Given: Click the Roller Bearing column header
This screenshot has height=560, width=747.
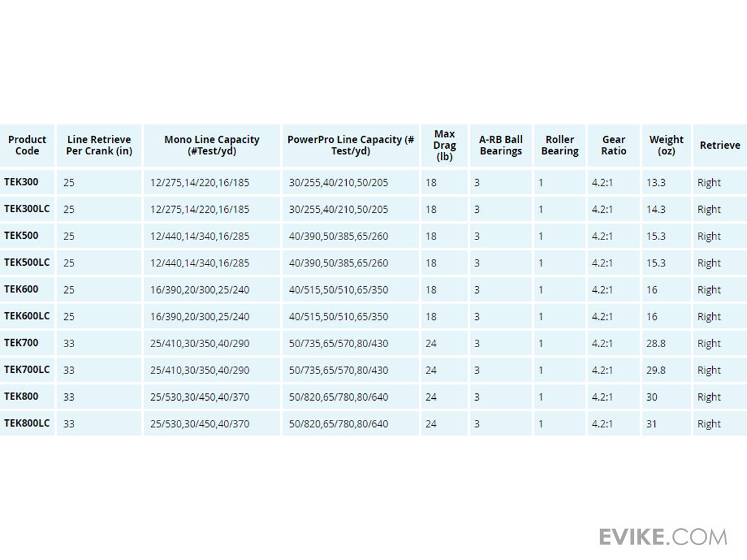Looking at the screenshot, I should (x=560, y=146).
